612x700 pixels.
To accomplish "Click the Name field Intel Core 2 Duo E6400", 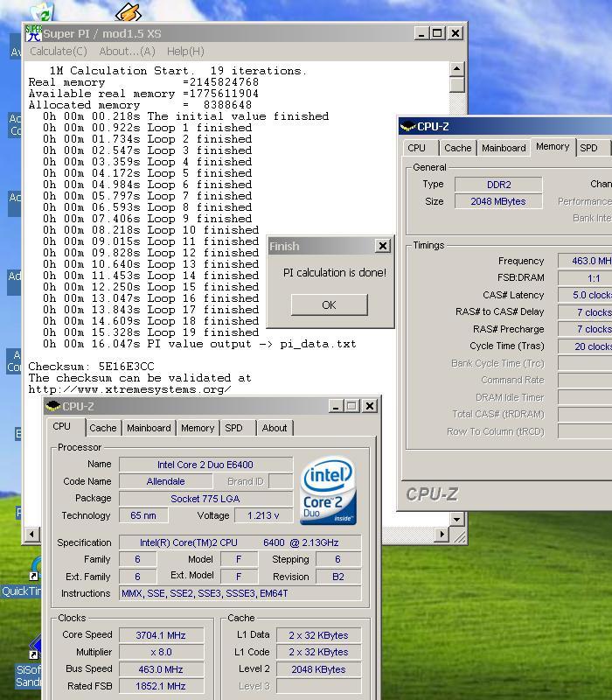I will pos(205,465).
